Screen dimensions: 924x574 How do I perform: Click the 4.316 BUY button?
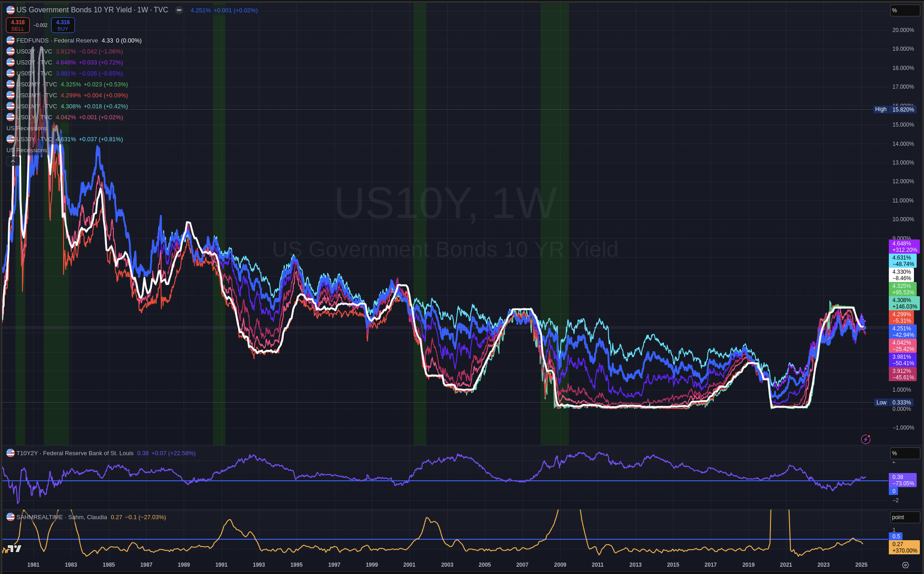(63, 25)
